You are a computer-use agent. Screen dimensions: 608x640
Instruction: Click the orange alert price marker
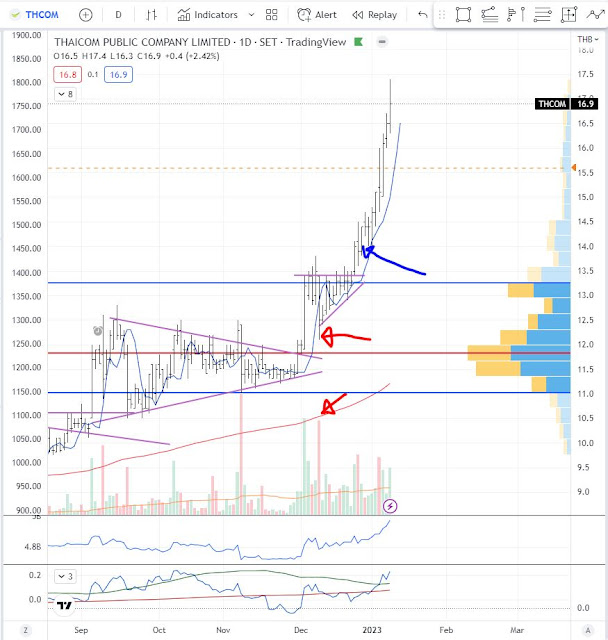point(574,168)
